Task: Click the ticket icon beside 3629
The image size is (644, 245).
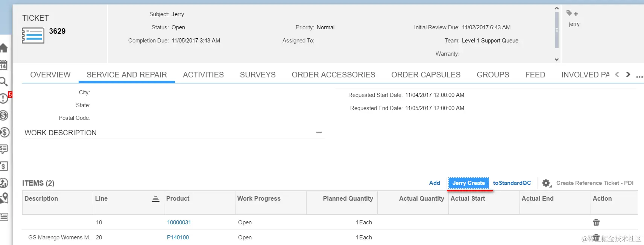Action: click(33, 36)
